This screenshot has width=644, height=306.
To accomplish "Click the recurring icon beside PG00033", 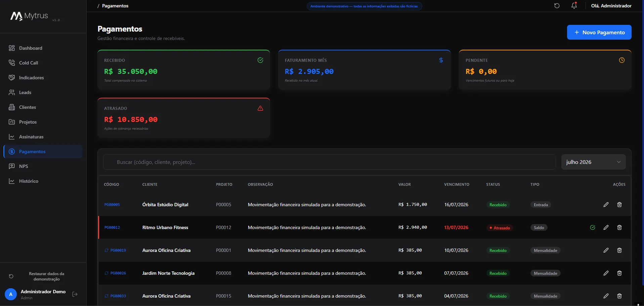I will [x=106, y=296].
